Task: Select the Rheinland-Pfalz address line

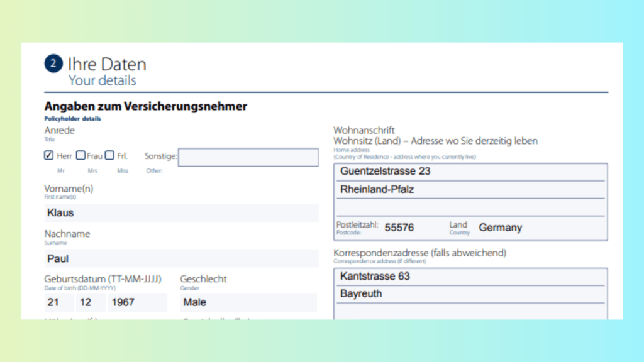Action: 470,189
